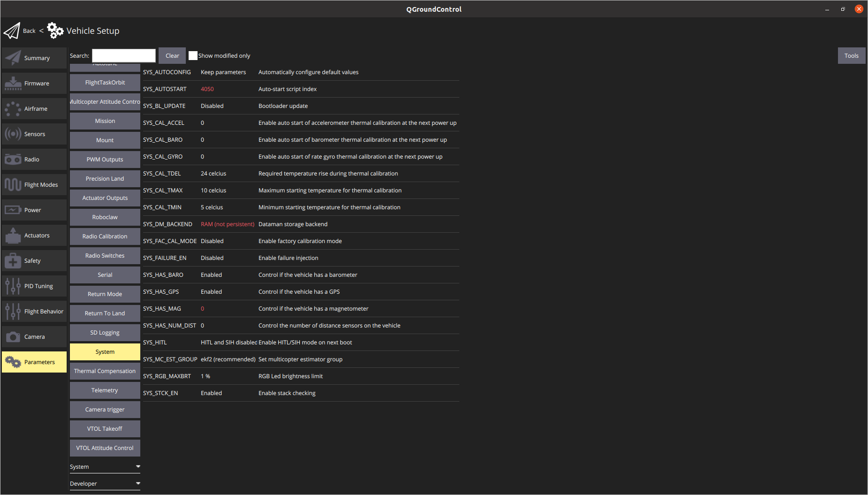Open the VTOL Takeoff group
Screen dimensions: 868x495
coord(105,429)
